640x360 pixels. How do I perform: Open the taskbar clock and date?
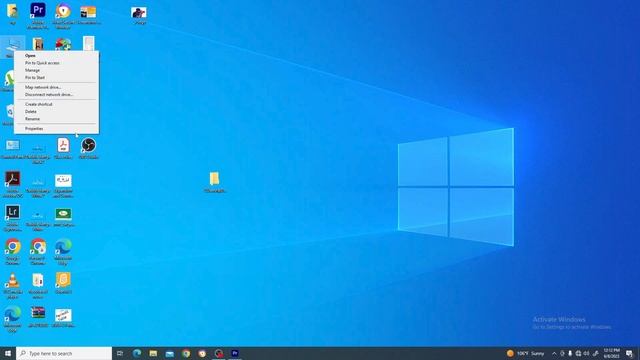pos(611,353)
